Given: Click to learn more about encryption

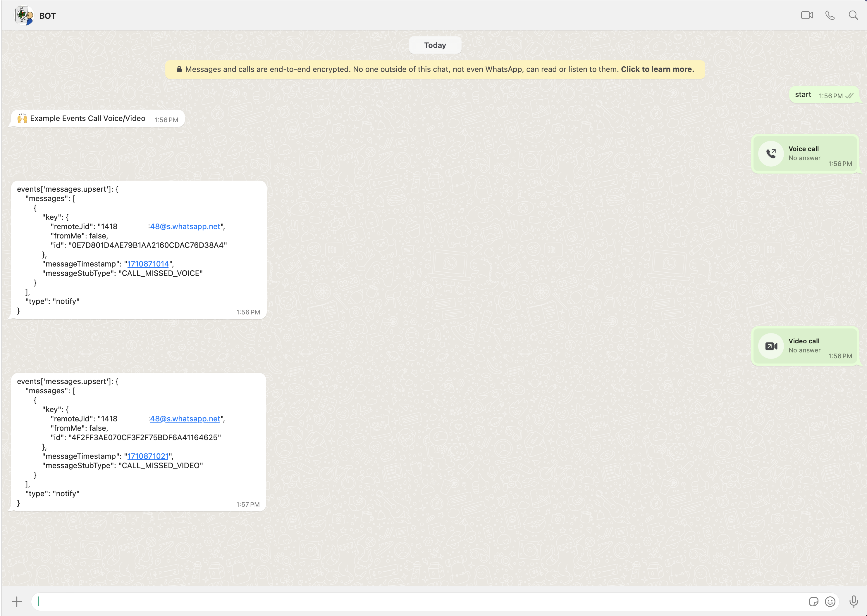Looking at the screenshot, I should pyautogui.click(x=657, y=70).
